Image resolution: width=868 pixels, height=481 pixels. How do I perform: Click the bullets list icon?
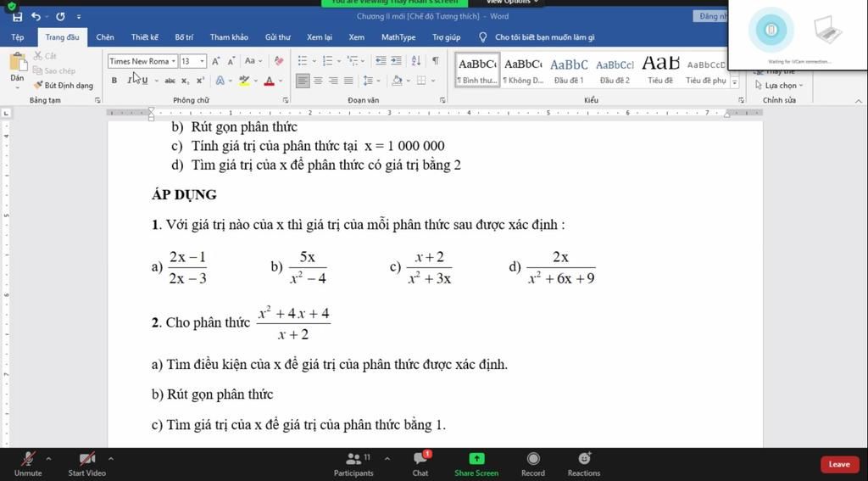pos(303,61)
